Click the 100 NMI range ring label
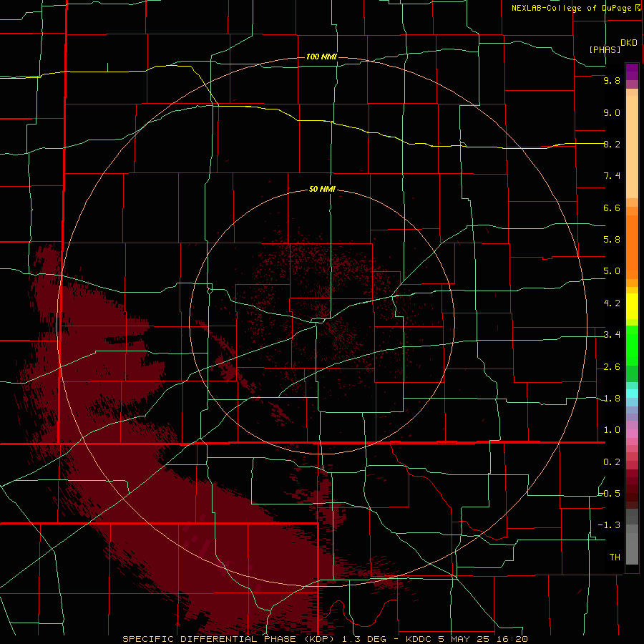Image resolution: width=644 pixels, height=644 pixels. pos(321,57)
